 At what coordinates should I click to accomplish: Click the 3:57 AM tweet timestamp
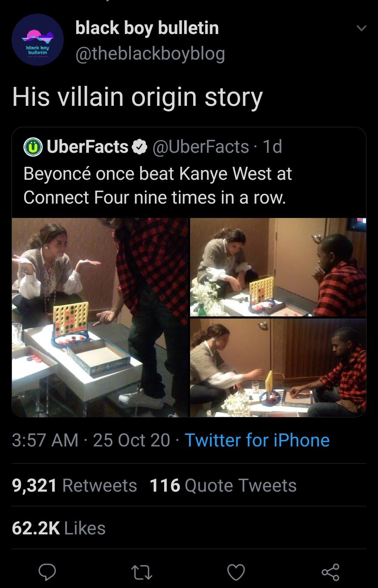click(45, 440)
